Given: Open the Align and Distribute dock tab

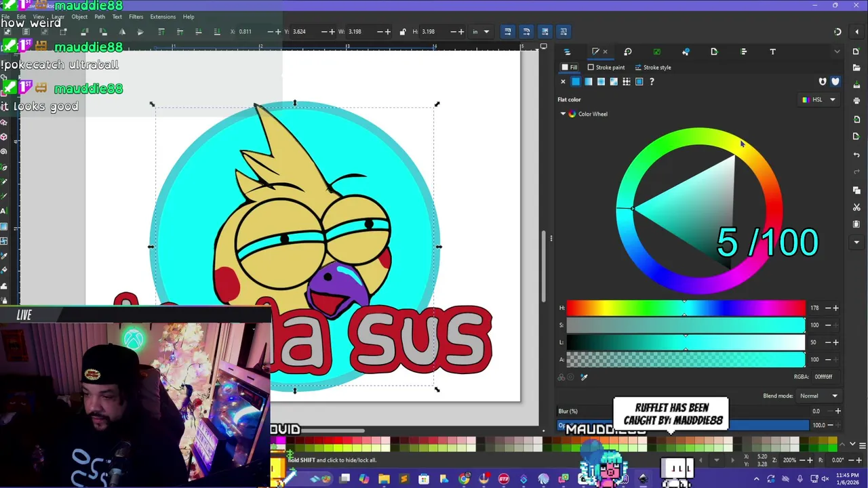Looking at the screenshot, I should coord(744,52).
